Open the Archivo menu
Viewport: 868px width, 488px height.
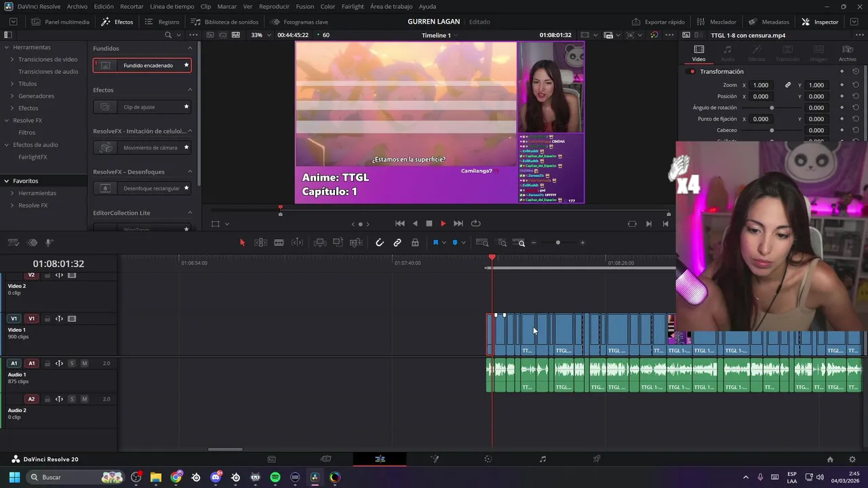(x=77, y=6)
